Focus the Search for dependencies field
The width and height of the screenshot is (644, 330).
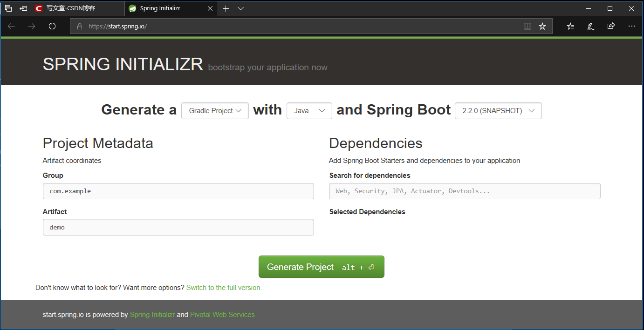coord(465,191)
